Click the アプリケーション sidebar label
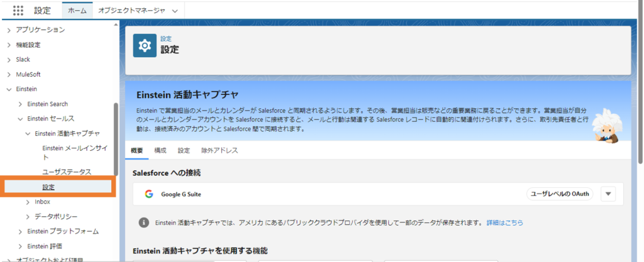644x262 pixels. (x=40, y=30)
